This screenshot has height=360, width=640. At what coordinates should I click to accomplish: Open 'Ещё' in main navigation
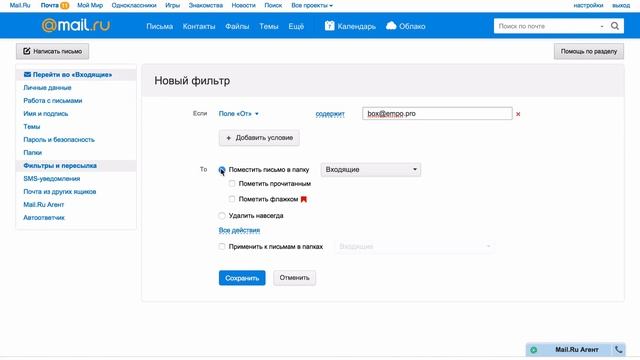click(296, 26)
